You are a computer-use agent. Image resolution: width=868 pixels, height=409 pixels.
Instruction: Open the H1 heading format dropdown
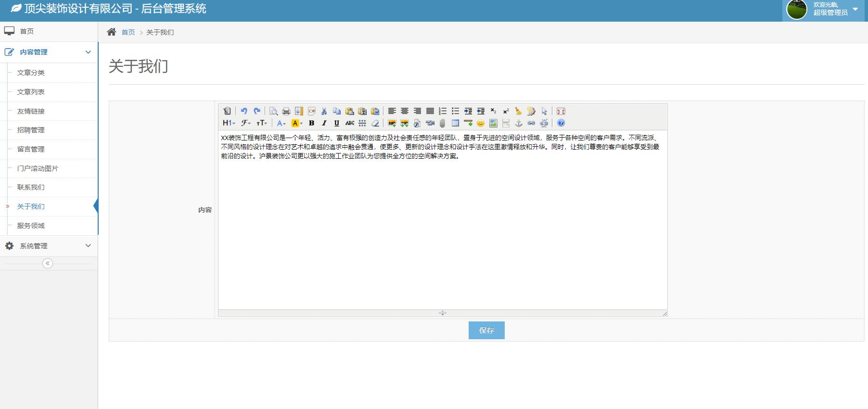click(x=229, y=123)
